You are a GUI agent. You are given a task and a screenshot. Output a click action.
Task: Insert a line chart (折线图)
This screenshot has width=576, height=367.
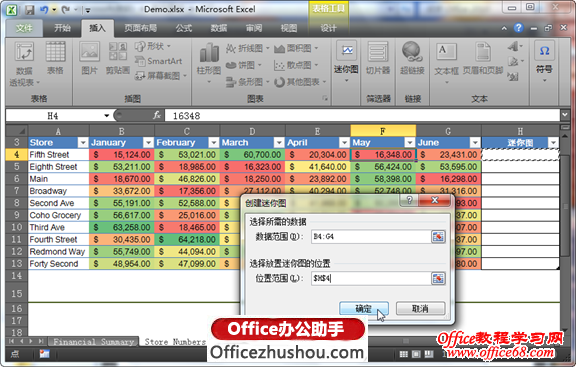point(247,48)
